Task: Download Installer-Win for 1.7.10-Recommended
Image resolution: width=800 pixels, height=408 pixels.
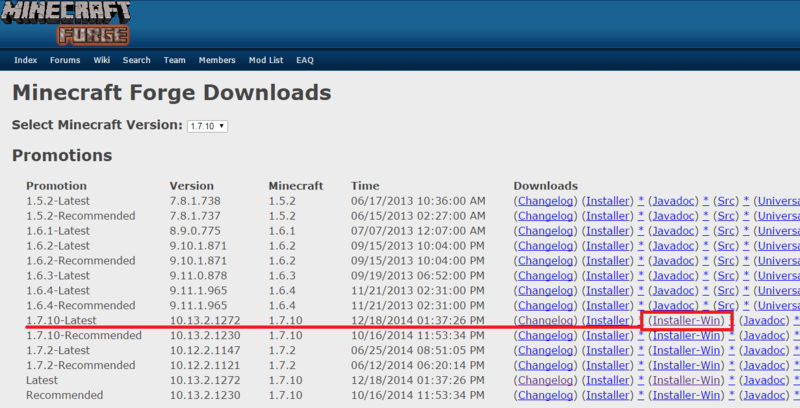Action: click(686, 336)
